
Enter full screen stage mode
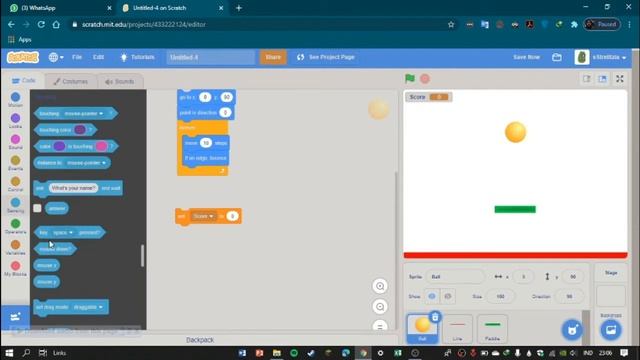620,79
